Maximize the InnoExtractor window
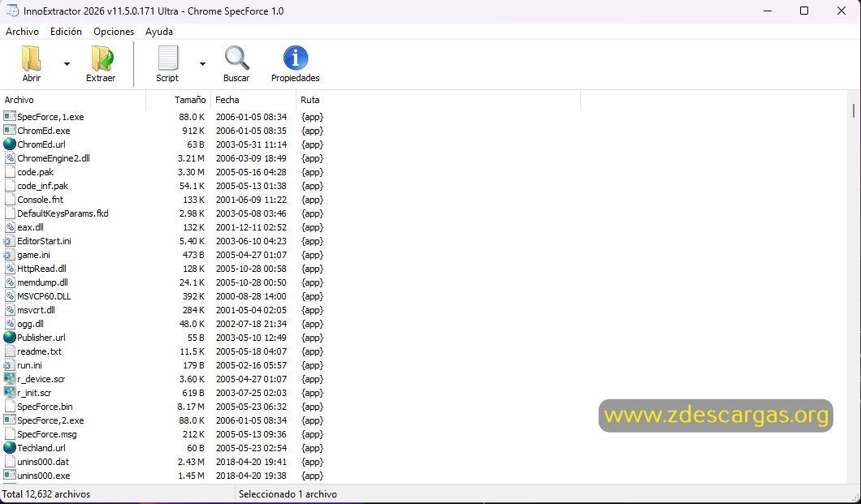The image size is (861, 504). pos(804,11)
